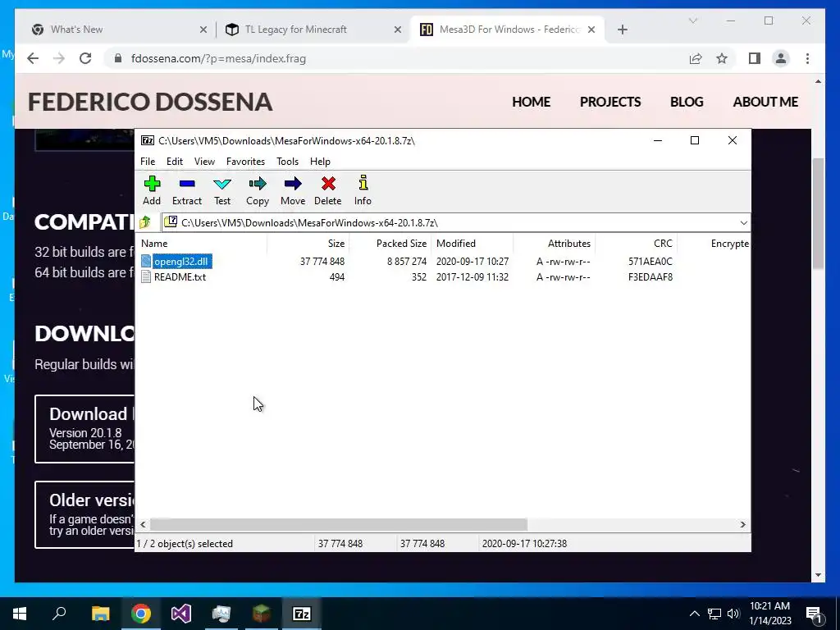Open File Explorer from the taskbar
840x630 pixels.
100,614
